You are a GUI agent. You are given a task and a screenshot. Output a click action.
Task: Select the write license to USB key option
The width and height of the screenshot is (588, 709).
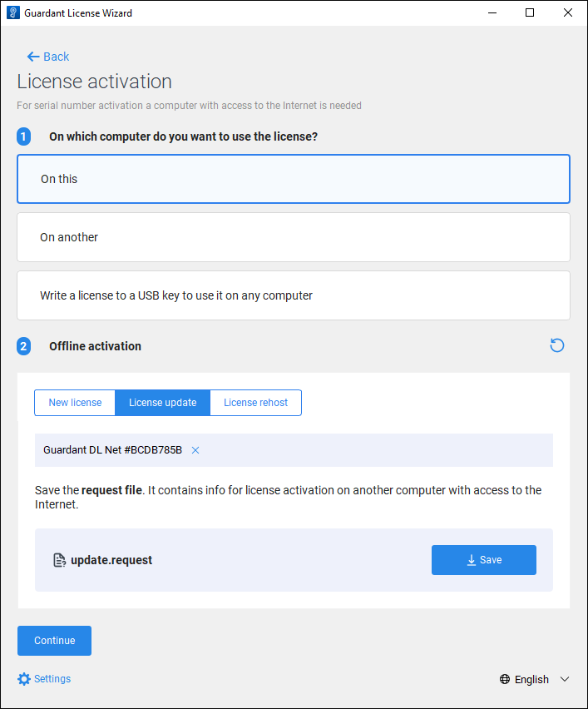[293, 295]
